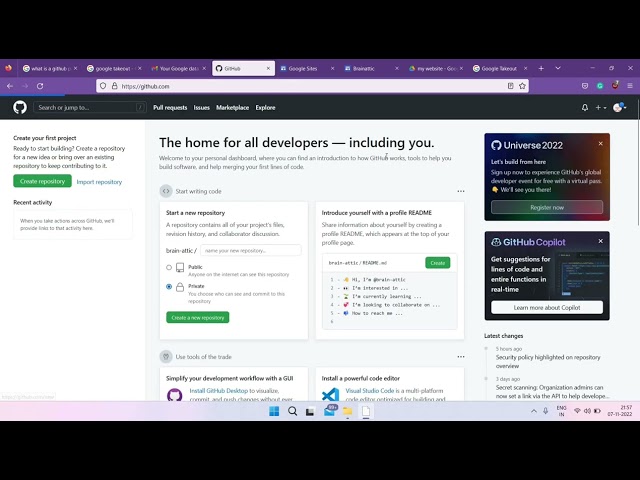This screenshot has width=640, height=480.
Task: Open taskbar clock showing 21:57
Action: coord(620,411)
